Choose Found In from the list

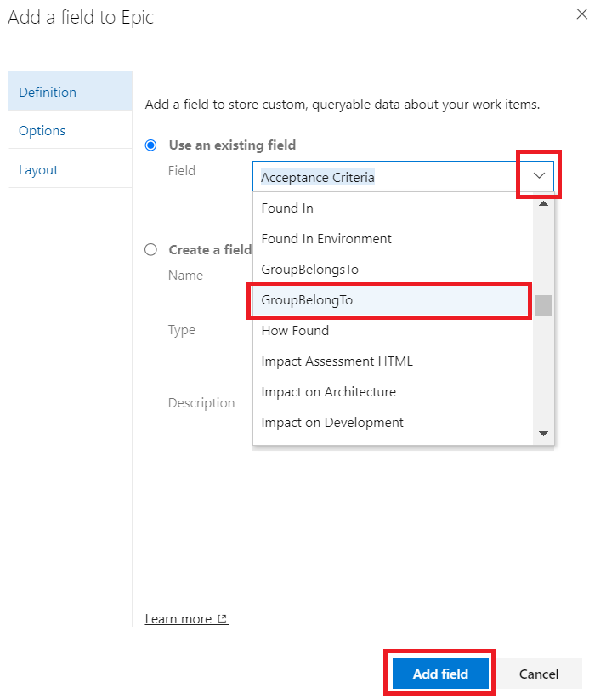393,208
